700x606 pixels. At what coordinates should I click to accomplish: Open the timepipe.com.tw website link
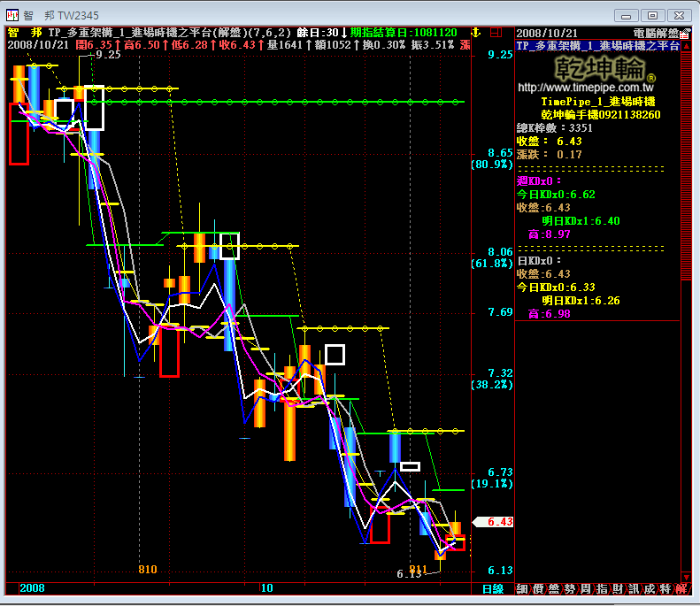[586, 88]
